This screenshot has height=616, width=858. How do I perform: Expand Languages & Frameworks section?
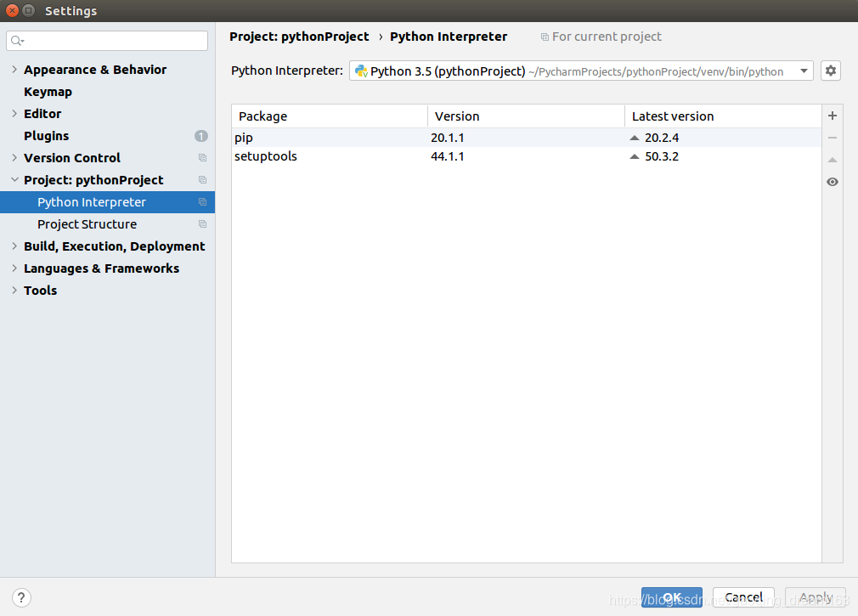coord(14,268)
